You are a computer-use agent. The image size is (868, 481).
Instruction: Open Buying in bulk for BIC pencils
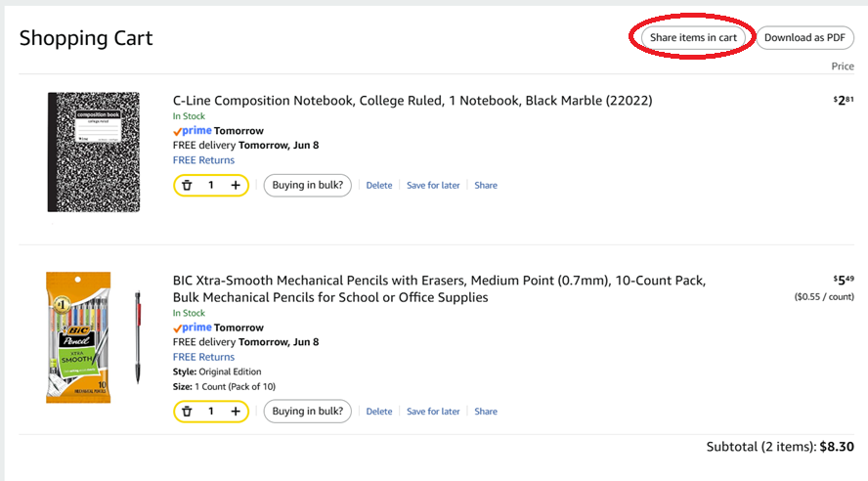[x=307, y=412]
